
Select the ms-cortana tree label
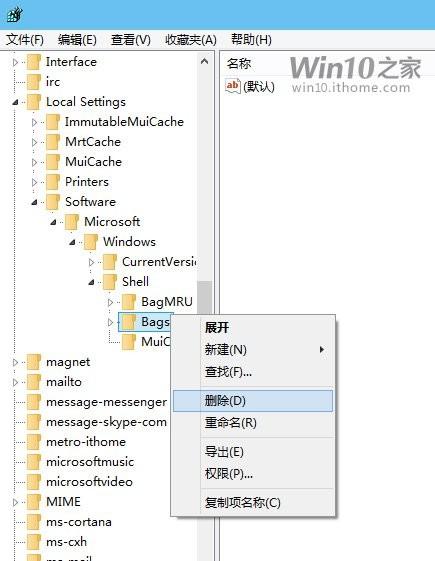pyautogui.click(x=79, y=522)
